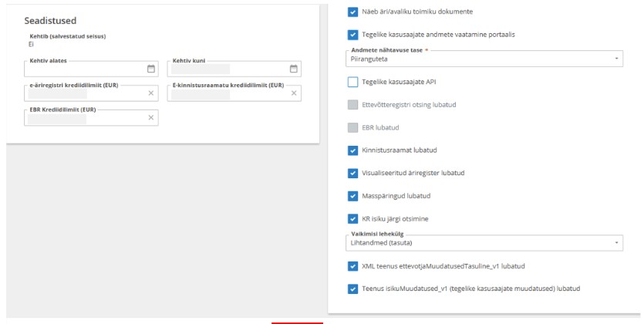Click EBR lubatud checkbox
The height and width of the screenshot is (324, 644).
[352, 128]
